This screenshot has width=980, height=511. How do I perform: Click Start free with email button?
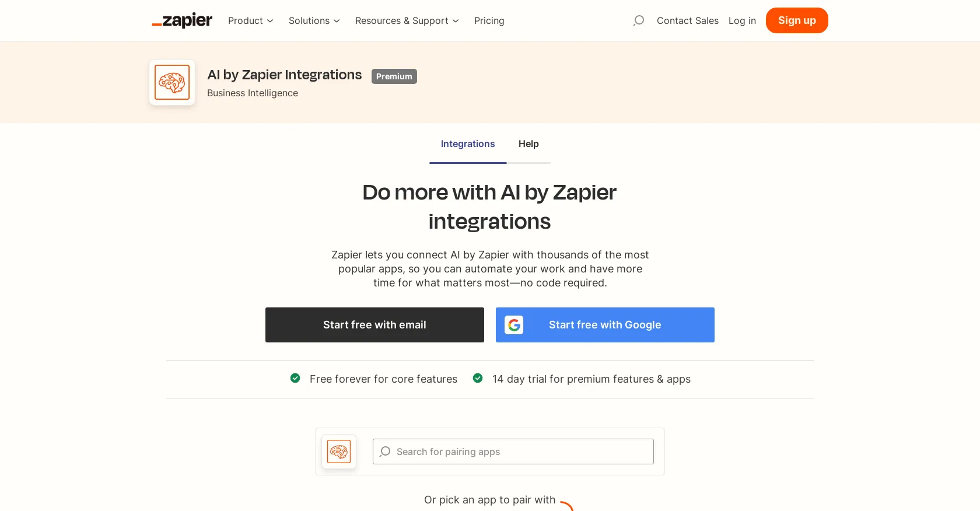pos(374,325)
